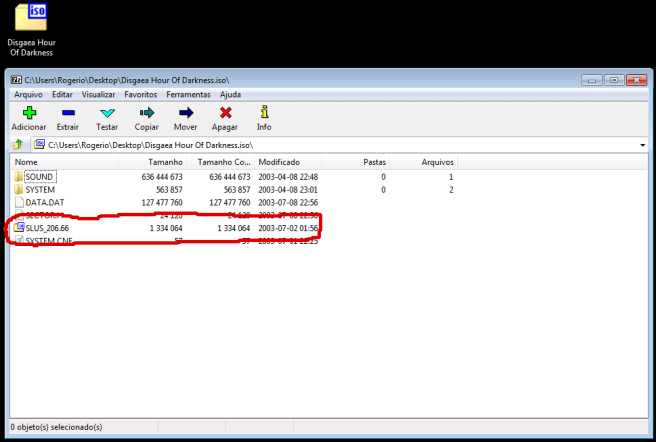Image resolution: width=656 pixels, height=442 pixels.
Task: Click the Extrair blue minus icon
Action: pyautogui.click(x=68, y=113)
